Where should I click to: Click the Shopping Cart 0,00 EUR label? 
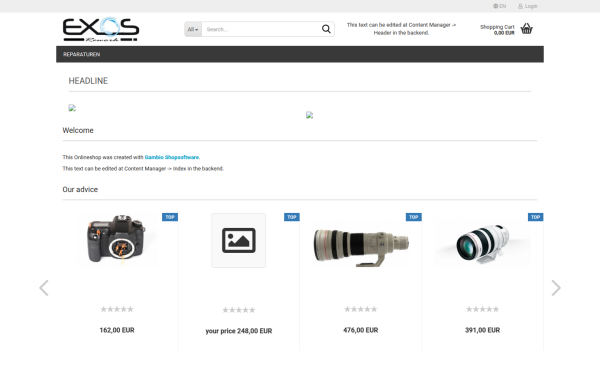[497, 30]
